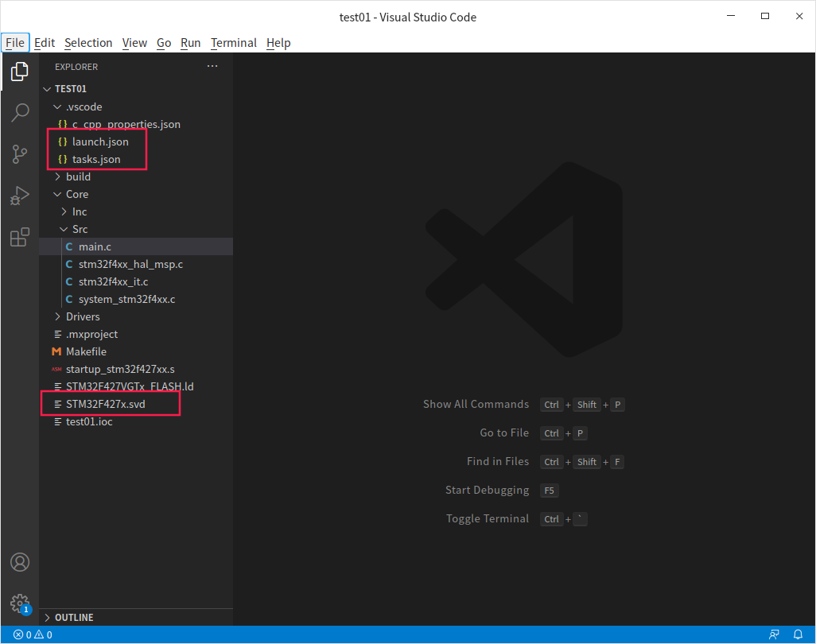This screenshot has height=644, width=816.
Task: Open the Selection menu
Action: coord(88,43)
